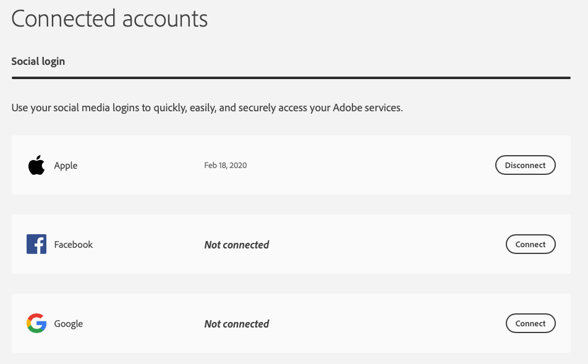The height and width of the screenshot is (364, 588).
Task: Click empty space in the Facebook row card
Action: (x=383, y=245)
